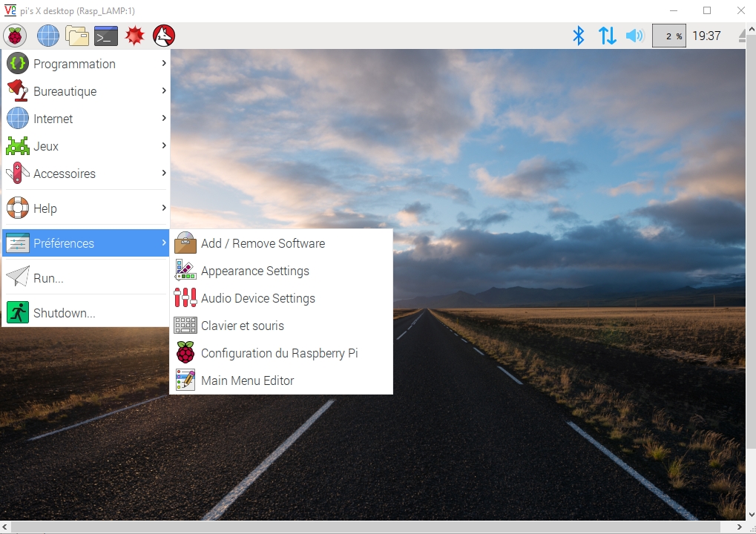Launch the Terminal from the taskbar
This screenshot has width=756, height=534.
pyautogui.click(x=106, y=36)
